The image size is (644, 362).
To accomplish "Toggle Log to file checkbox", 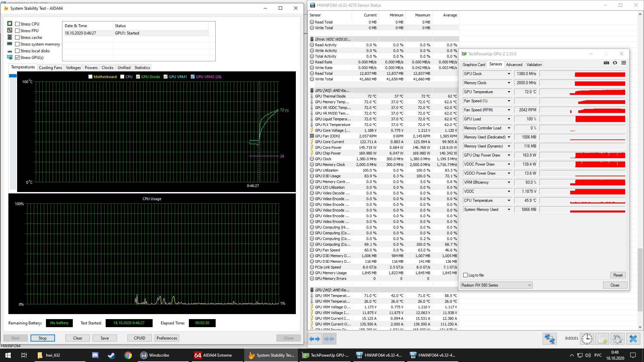I will point(465,275).
